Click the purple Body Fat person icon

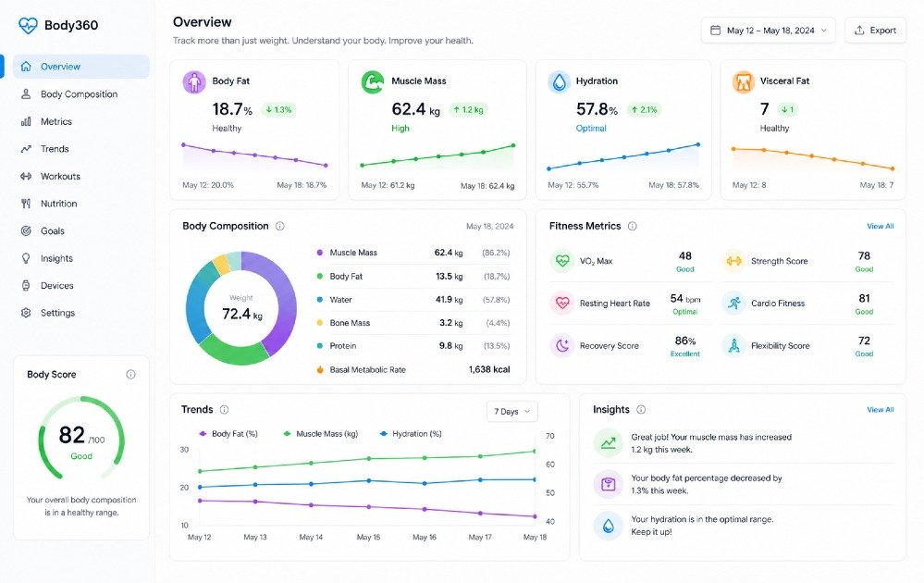pyautogui.click(x=194, y=82)
